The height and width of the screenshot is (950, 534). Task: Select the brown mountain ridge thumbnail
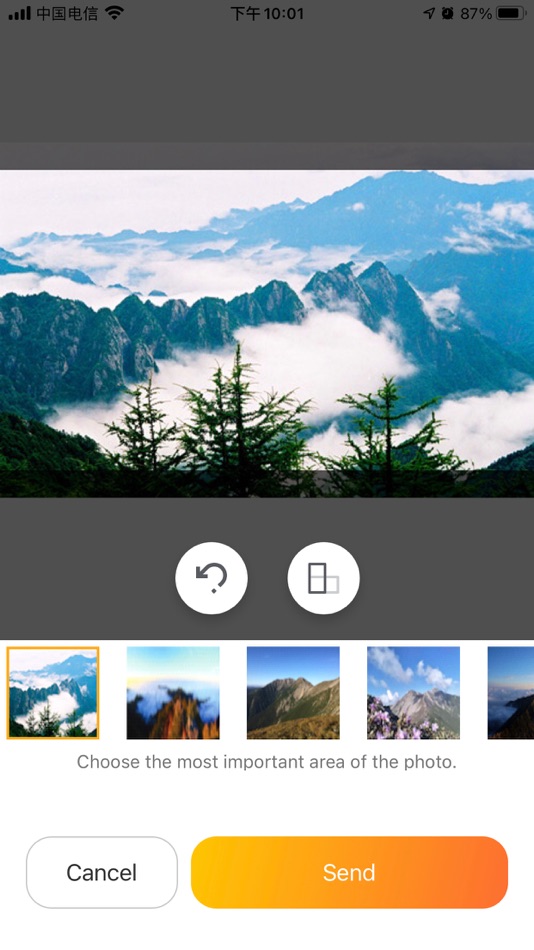tap(293, 693)
